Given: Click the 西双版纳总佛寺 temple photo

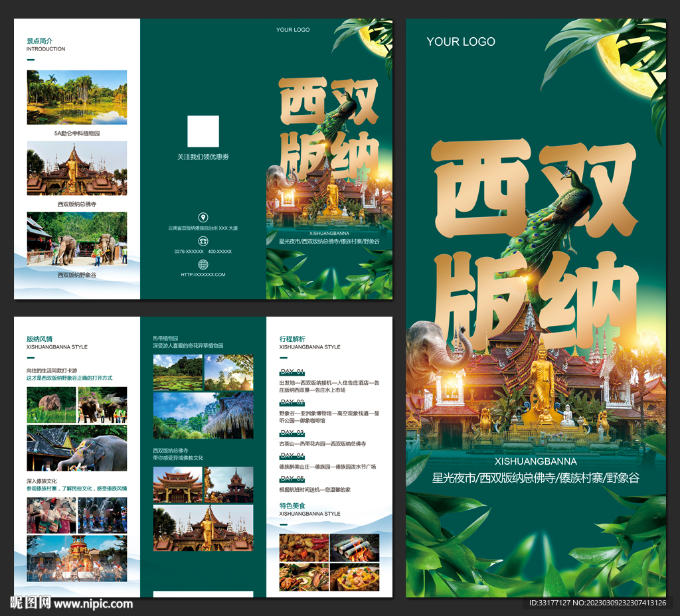Looking at the screenshot, I should coord(76,169).
